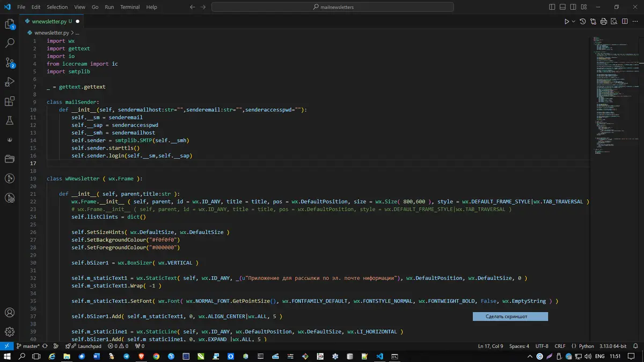This screenshot has width=644, height=362.
Task: Open the Explorer view in activity bar
Action: pyautogui.click(x=9, y=24)
